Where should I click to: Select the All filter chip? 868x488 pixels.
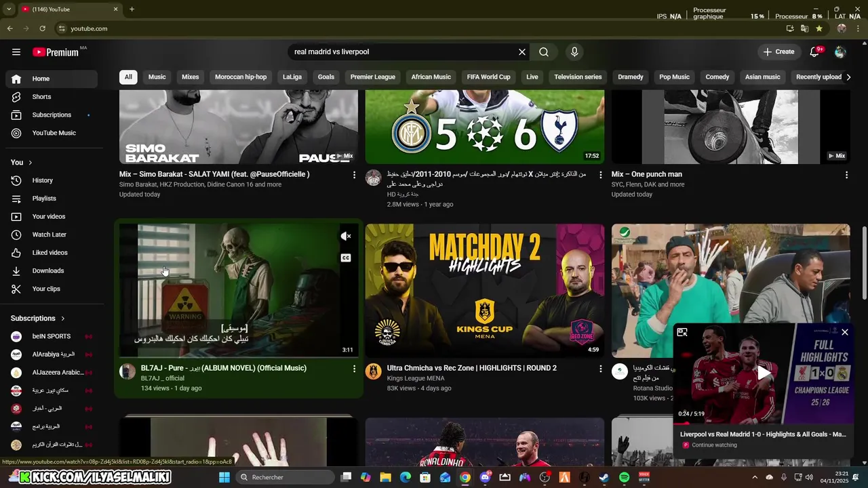tap(128, 77)
